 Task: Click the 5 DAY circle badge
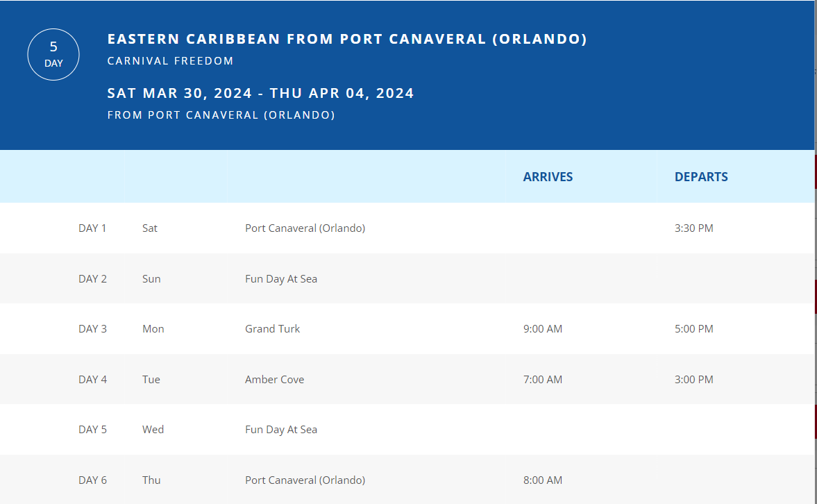(53, 55)
